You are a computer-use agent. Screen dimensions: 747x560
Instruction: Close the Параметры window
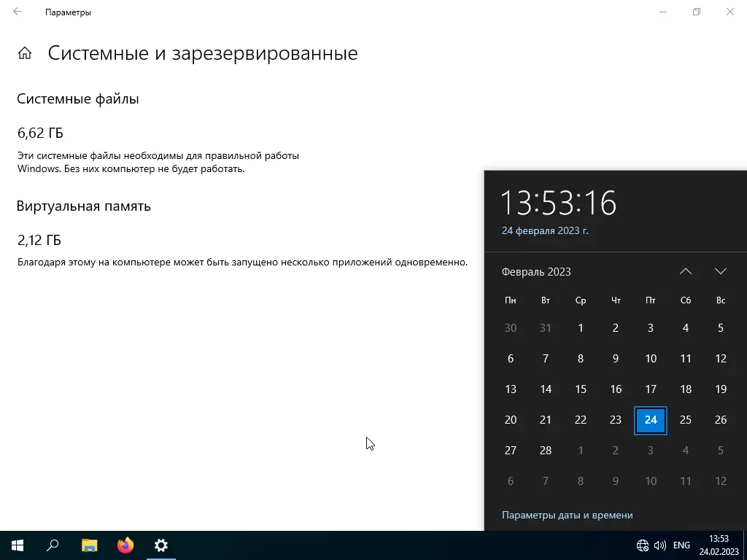[x=729, y=12]
